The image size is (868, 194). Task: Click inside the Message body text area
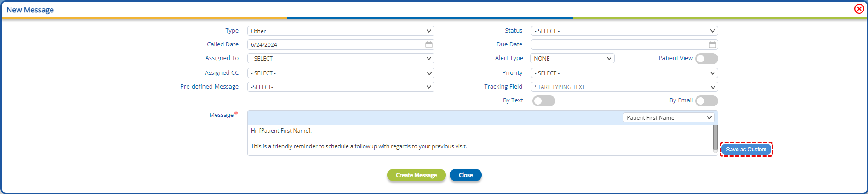tap(480, 140)
